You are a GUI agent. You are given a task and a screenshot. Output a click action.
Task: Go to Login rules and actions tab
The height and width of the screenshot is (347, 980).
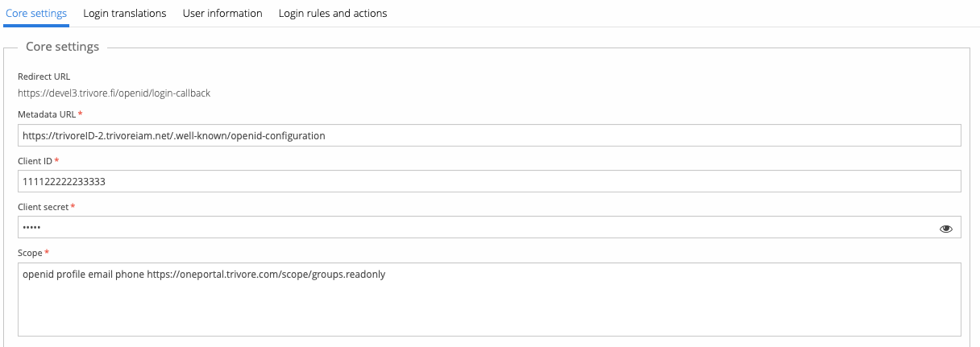tap(333, 14)
